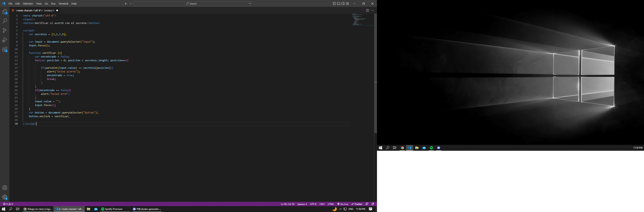Click ENG language indicator

(351, 209)
